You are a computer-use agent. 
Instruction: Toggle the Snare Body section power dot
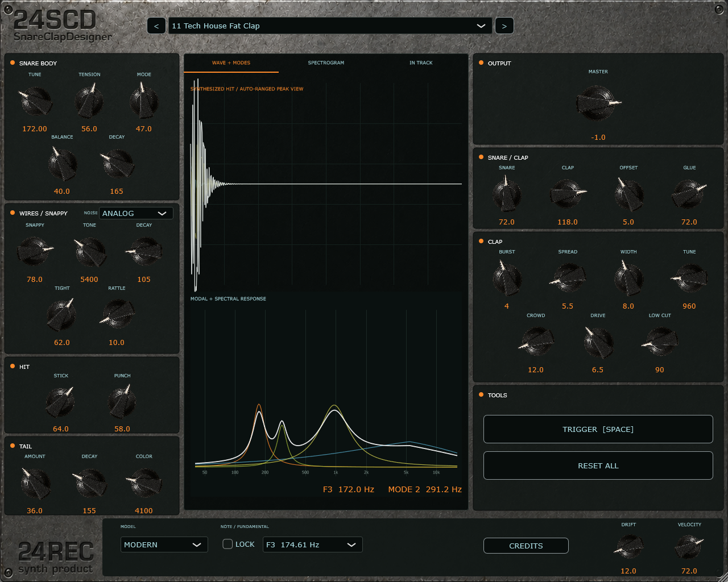(13, 63)
